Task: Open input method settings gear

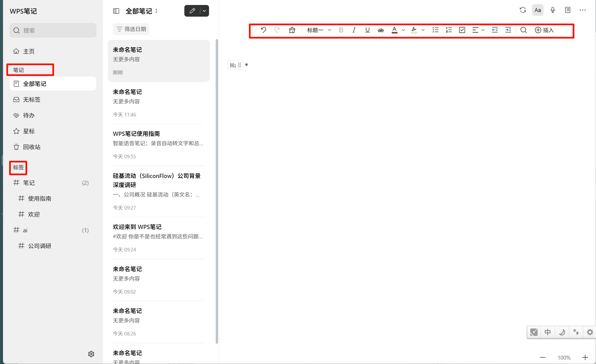Action: 590,332
